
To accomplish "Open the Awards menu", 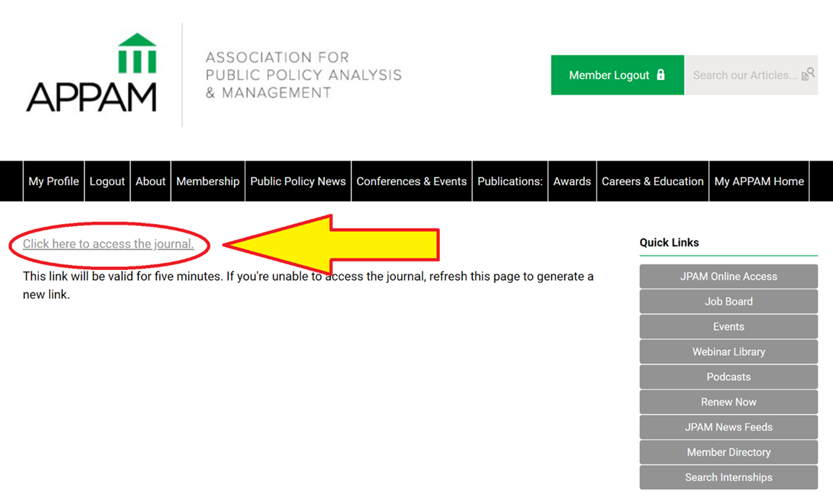I will coord(572,181).
